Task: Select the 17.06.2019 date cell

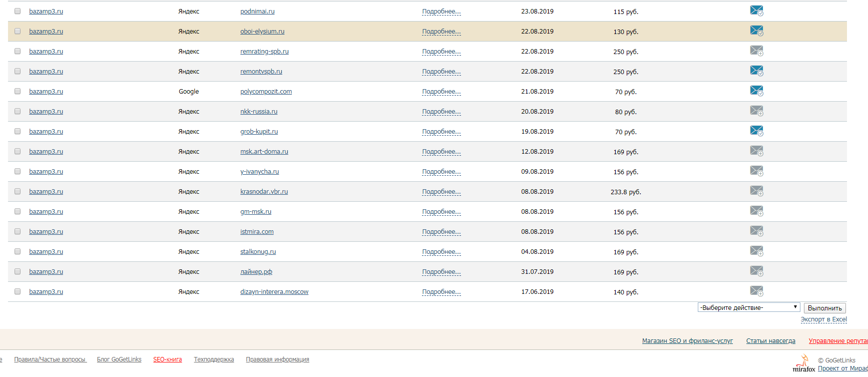Action: pyautogui.click(x=537, y=291)
